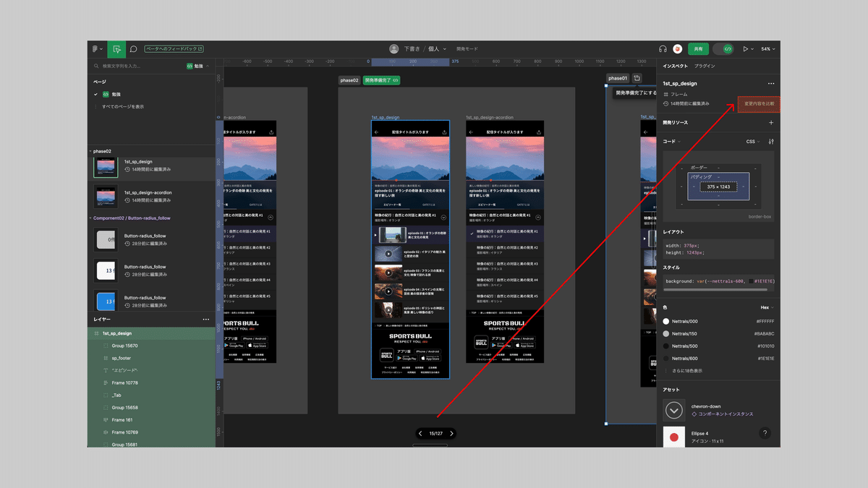The width and height of the screenshot is (868, 488).
Task: Select the sp_footer layer
Action: coord(122,358)
